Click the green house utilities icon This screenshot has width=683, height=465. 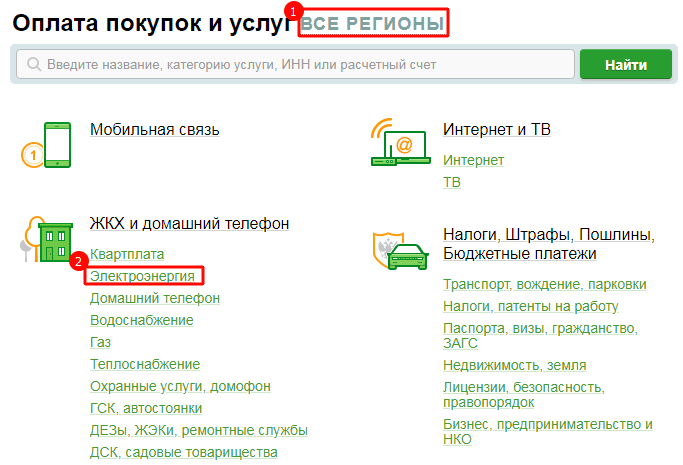pos(47,239)
